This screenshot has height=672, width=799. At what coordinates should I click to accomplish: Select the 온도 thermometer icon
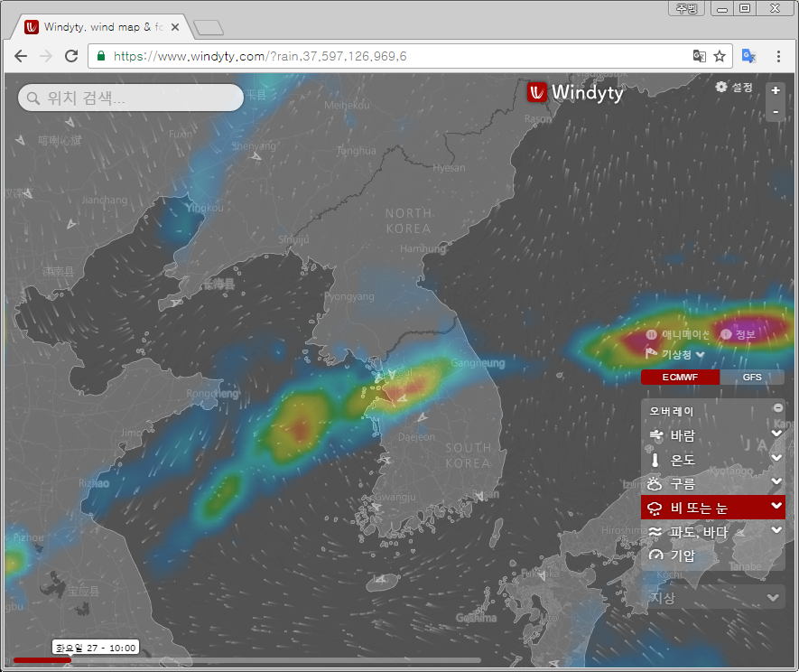655,460
